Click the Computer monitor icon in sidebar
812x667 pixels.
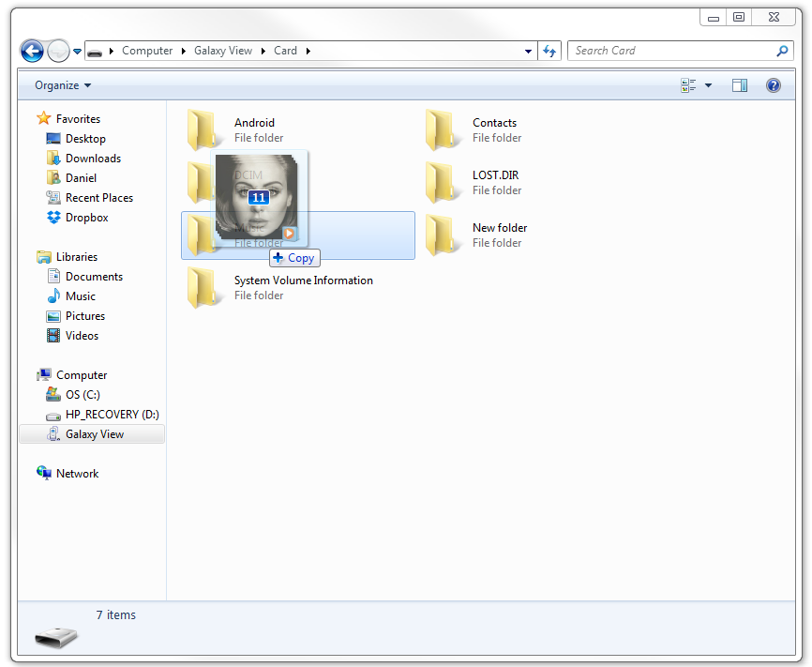coord(44,374)
